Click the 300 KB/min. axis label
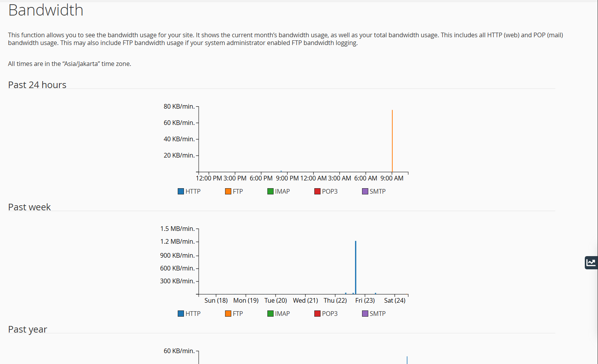Image resolution: width=598 pixels, height=364 pixels. point(177,281)
